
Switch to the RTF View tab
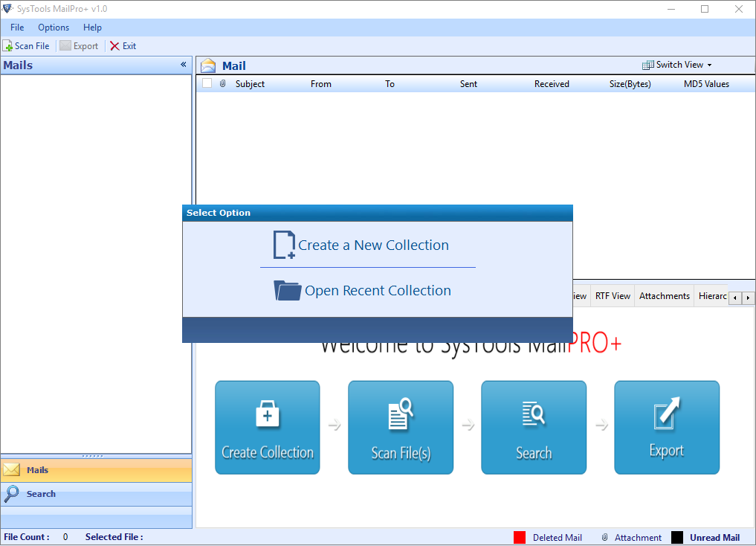pyautogui.click(x=613, y=295)
